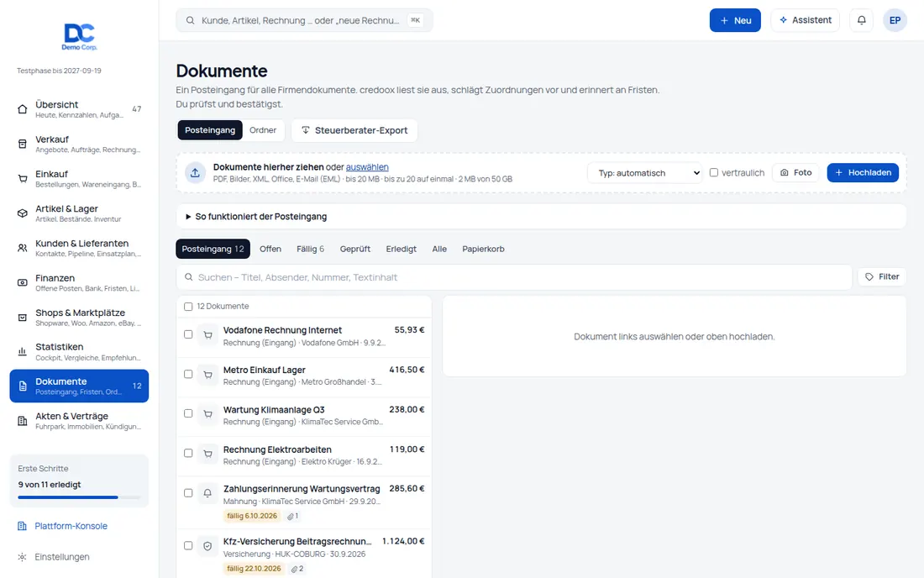This screenshot has width=924, height=578.
Task: Show the Fällig 6 tab
Action: tap(311, 249)
